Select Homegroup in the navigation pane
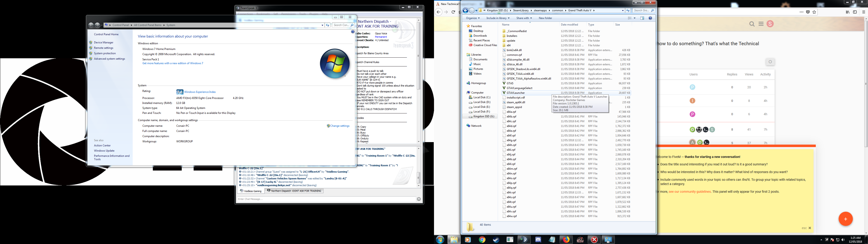Viewport: 868px width, 244px height. click(479, 83)
